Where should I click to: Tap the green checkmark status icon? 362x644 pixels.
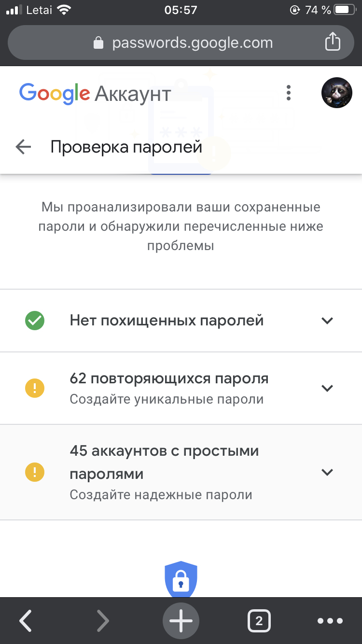35,321
